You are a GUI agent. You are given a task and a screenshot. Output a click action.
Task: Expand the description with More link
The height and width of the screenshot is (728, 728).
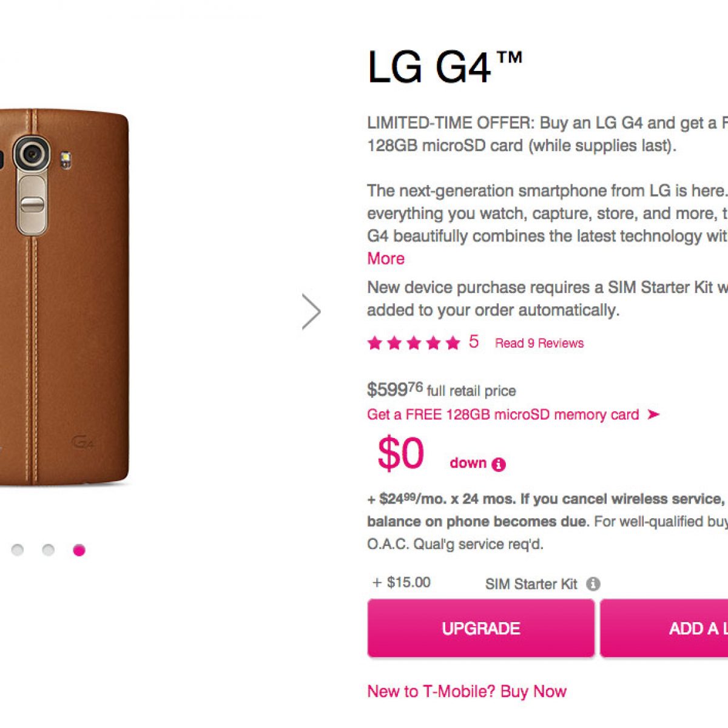click(x=386, y=258)
